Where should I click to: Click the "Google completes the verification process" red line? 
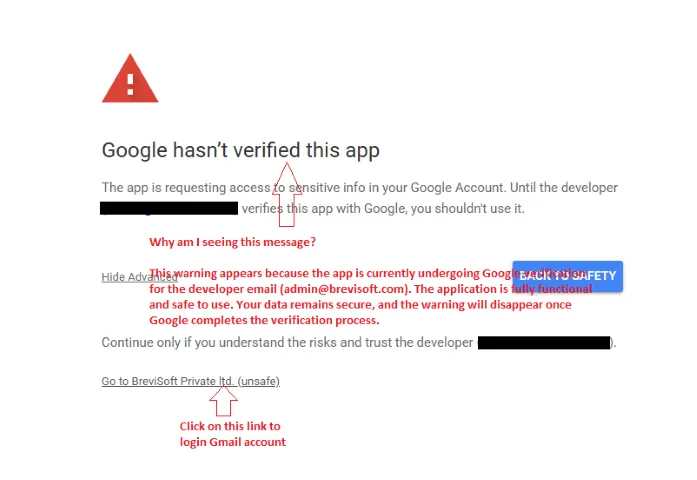[264, 320]
